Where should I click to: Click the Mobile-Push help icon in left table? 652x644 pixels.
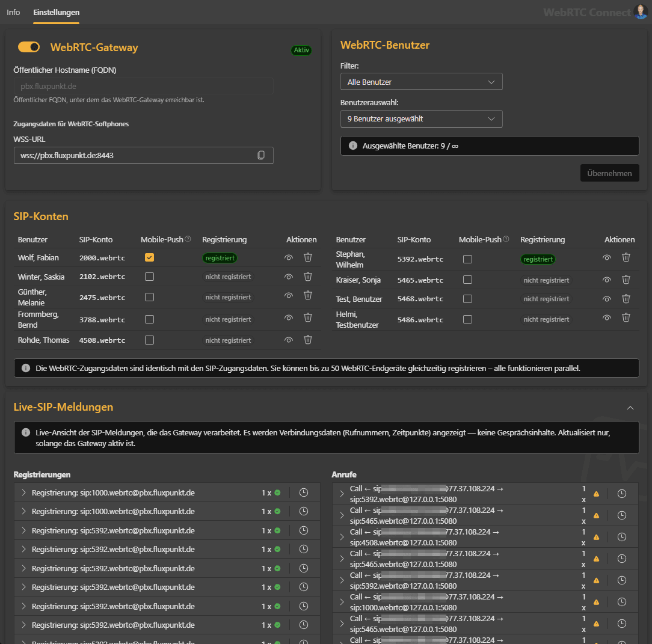point(188,239)
